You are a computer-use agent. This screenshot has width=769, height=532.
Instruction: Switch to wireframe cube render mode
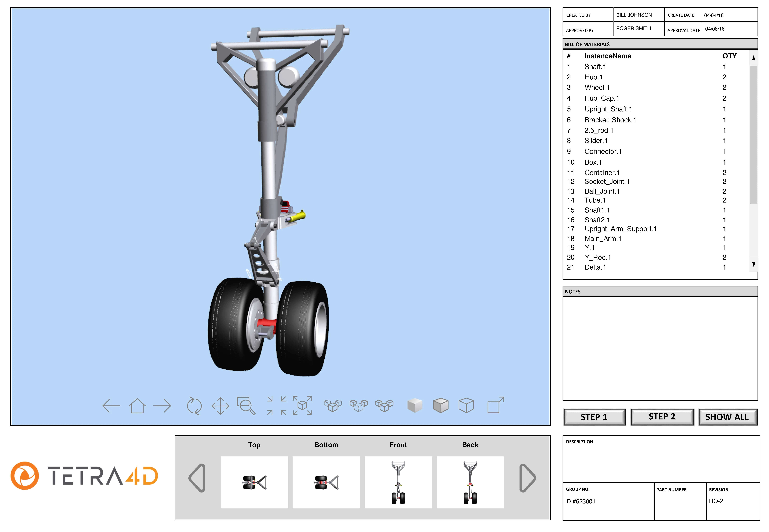point(466,406)
